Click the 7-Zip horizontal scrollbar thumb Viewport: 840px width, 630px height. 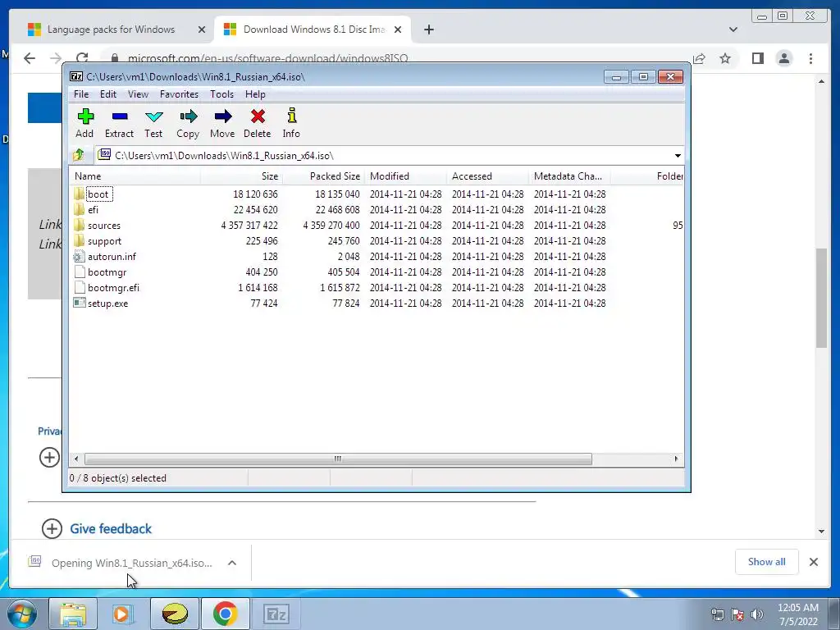(338, 459)
